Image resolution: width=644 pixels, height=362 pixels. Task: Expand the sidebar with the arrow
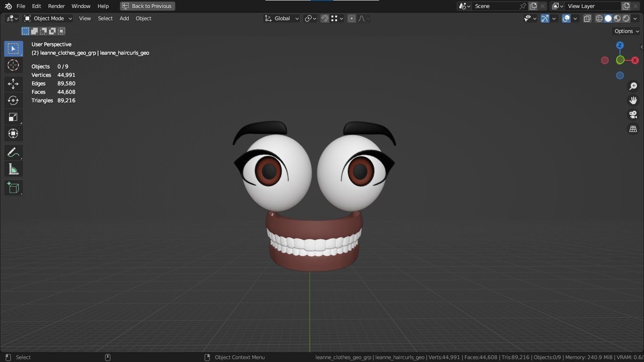(x=642, y=47)
